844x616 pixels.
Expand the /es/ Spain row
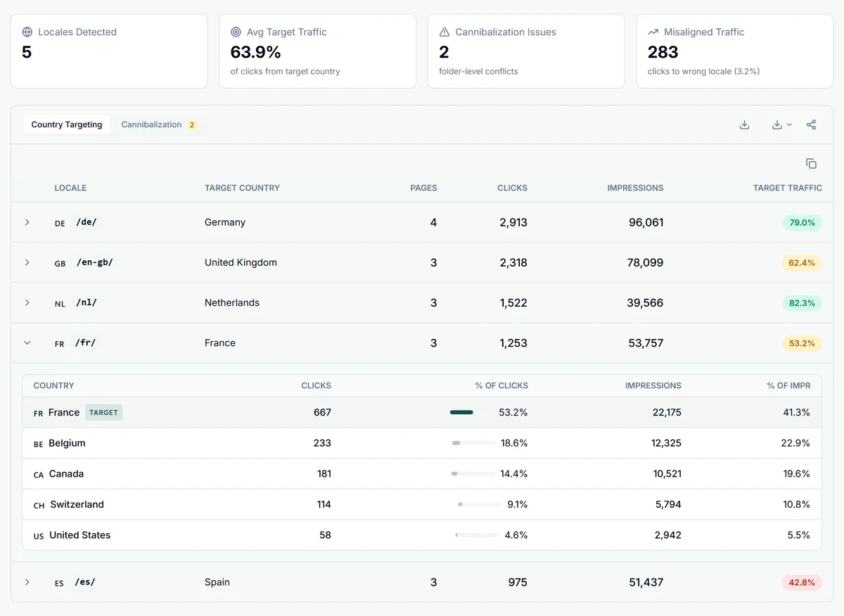[27, 582]
